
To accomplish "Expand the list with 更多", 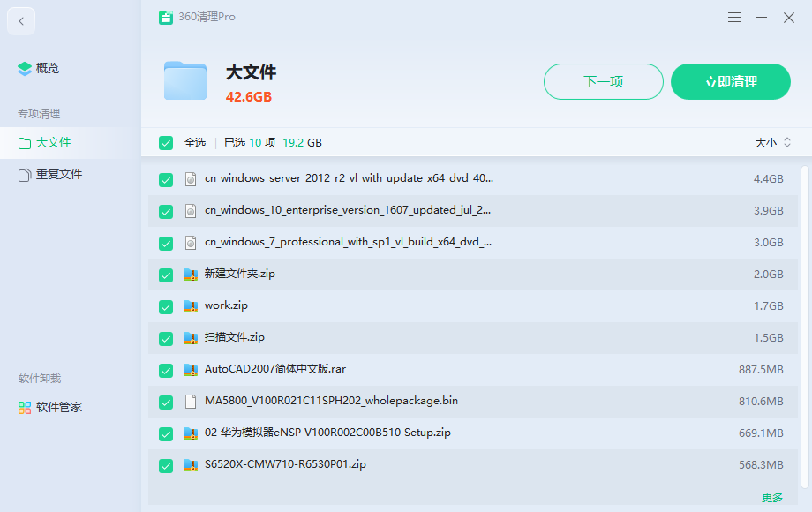I will [771, 498].
